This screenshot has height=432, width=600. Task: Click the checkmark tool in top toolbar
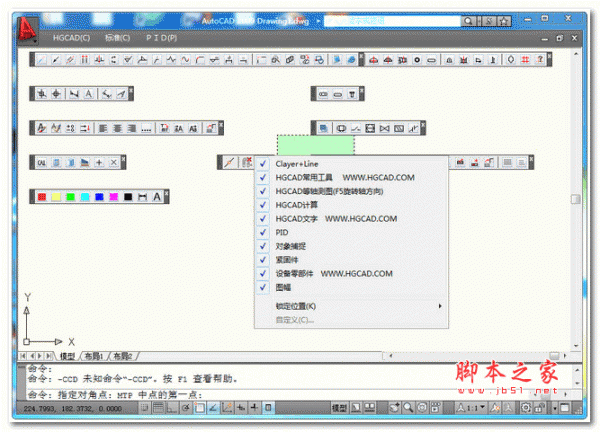[128, 60]
